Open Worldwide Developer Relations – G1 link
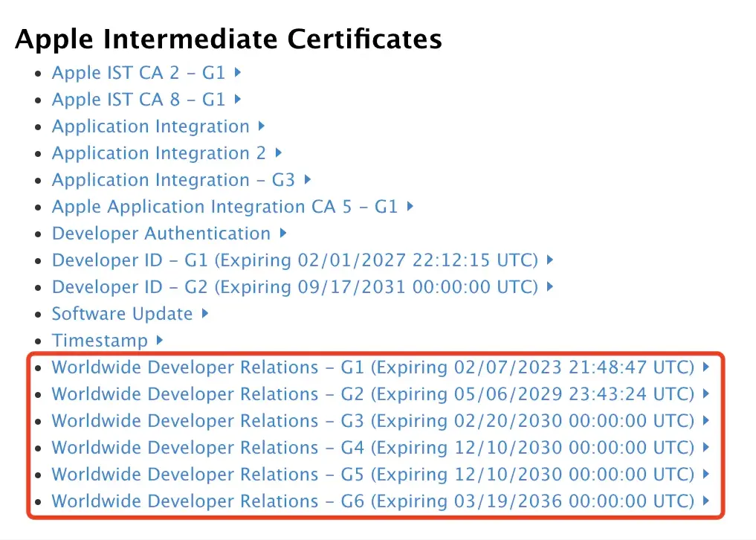Viewport: 756px width, 540px height. pyautogui.click(x=372, y=367)
